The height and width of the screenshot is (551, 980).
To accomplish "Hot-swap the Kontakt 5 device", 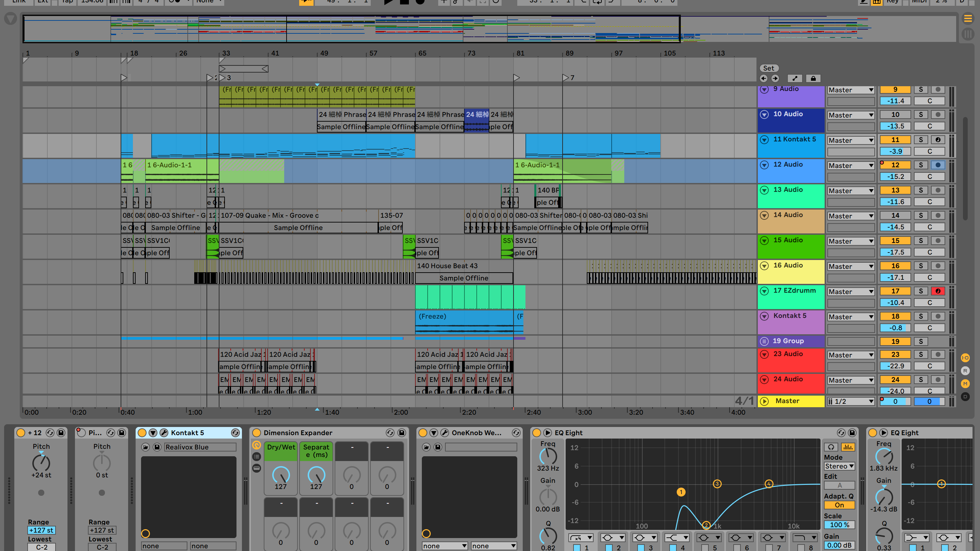I will [x=235, y=433].
